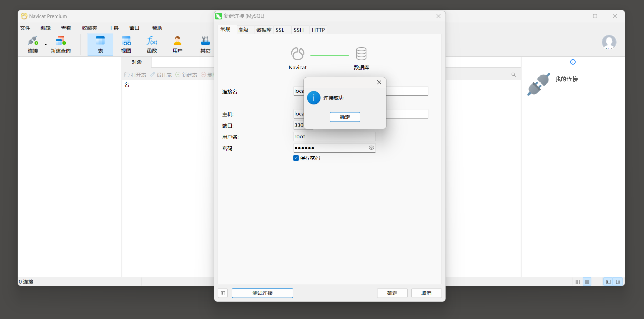Switch to small-grid view icon in status bar
The height and width of the screenshot is (319, 644).
[578, 282]
